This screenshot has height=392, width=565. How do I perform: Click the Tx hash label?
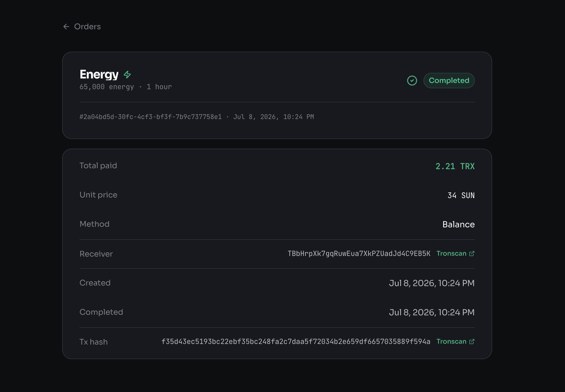[x=93, y=342]
